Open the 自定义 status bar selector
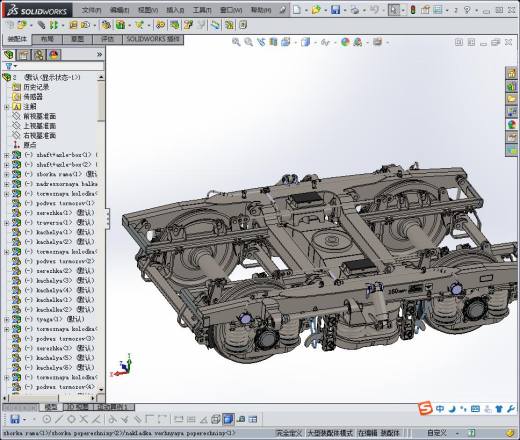The height and width of the screenshot is (440, 520). coord(437,433)
